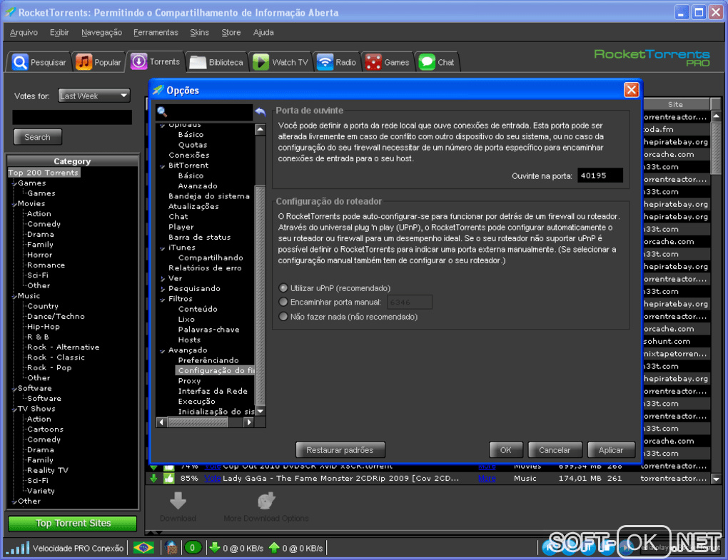Viewport: 728px width, 560px height.
Task: Click the Ouvinte na porta field 40195
Action: [600, 175]
